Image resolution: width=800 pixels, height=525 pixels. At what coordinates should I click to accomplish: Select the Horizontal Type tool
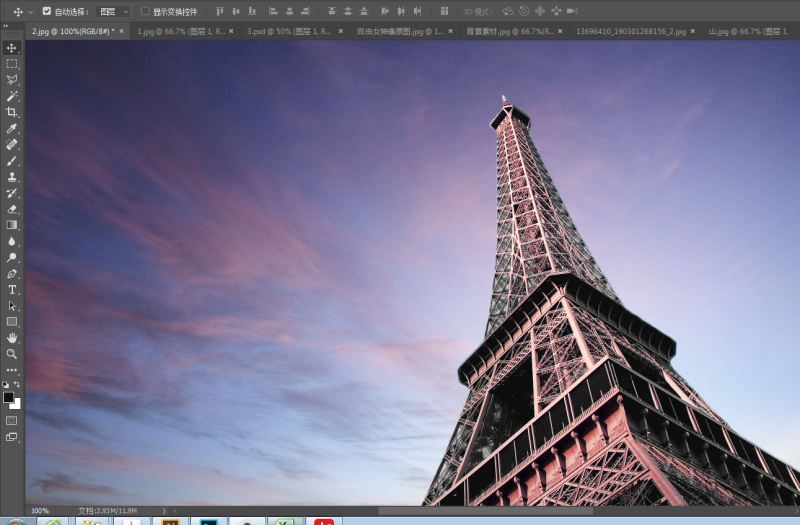pyautogui.click(x=12, y=289)
